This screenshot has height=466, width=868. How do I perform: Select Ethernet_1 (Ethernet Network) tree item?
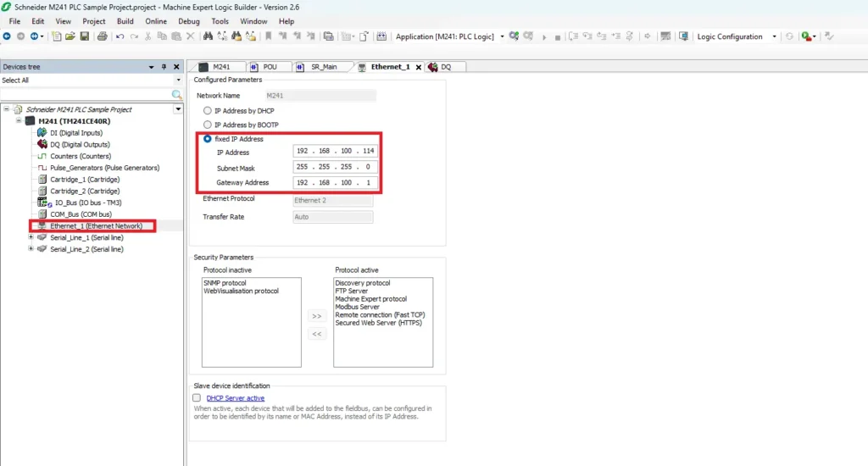[96, 226]
